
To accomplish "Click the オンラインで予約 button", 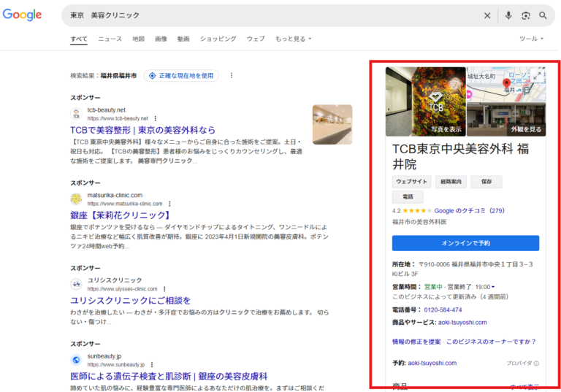I will [x=465, y=243].
